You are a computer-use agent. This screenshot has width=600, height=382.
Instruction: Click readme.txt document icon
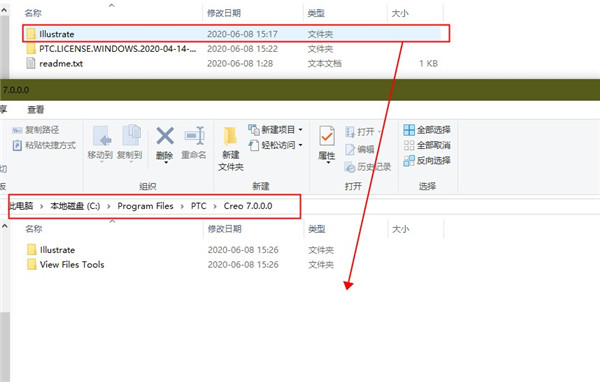click(x=31, y=64)
